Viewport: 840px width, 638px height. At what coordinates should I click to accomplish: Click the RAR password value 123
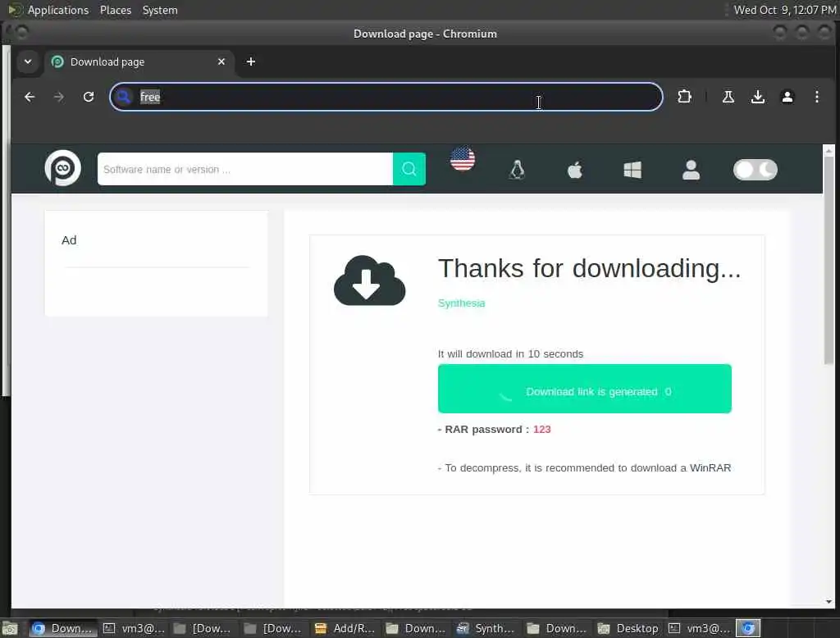click(x=541, y=430)
